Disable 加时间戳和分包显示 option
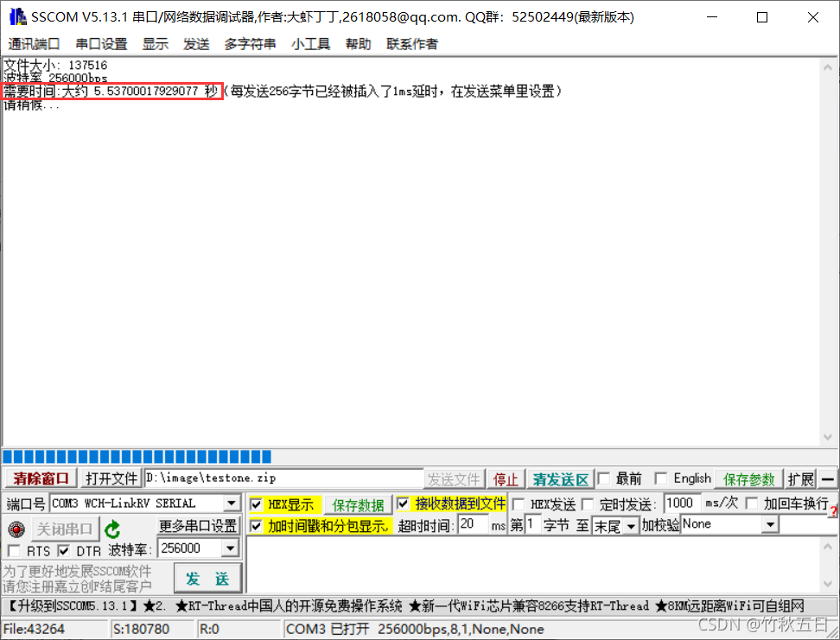Viewport: 840px width, 640px height. click(257, 525)
